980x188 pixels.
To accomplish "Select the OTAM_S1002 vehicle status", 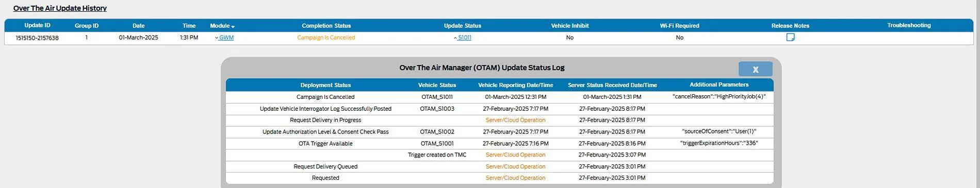I will (x=437, y=132).
